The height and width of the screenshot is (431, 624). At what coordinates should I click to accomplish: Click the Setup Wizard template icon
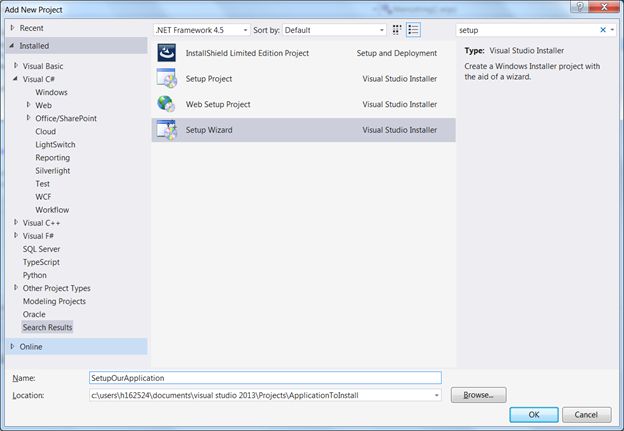pos(166,130)
